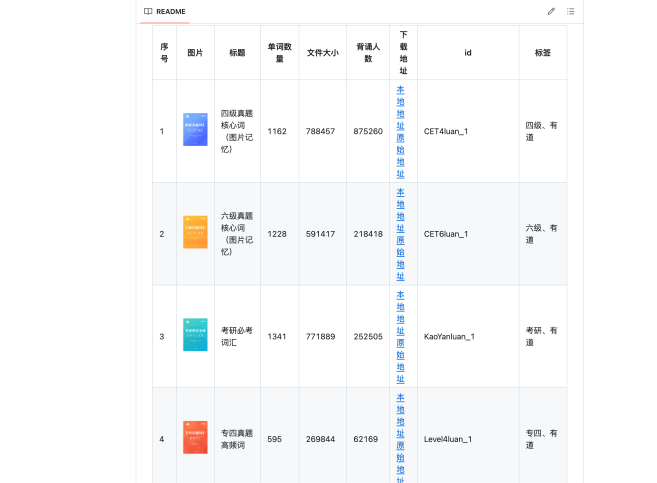Click the pencil edit README icon
Image resolution: width=657 pixels, height=483 pixels.
551,11
